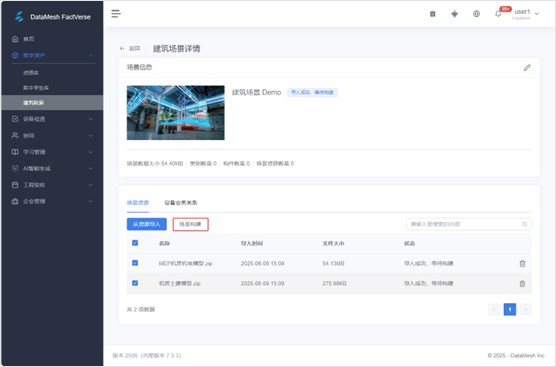
Task: Delete the 机房土建模型.zip row
Action: tap(522, 284)
